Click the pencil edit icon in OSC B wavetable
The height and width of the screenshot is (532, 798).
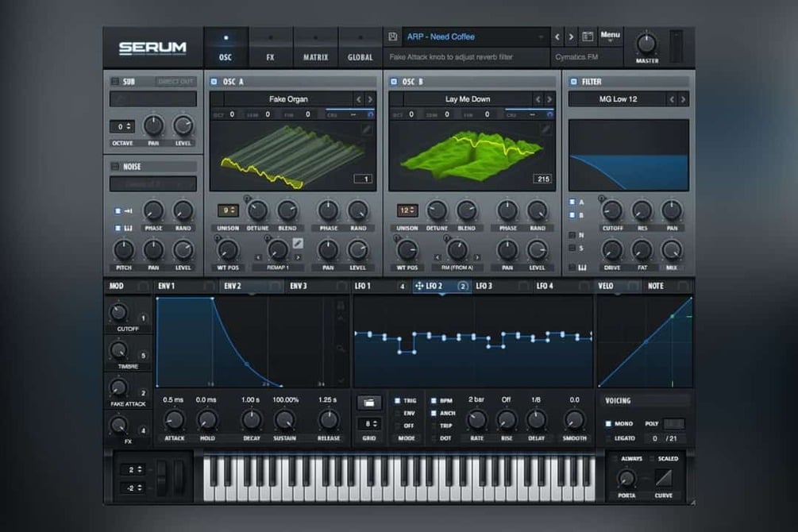(545, 130)
